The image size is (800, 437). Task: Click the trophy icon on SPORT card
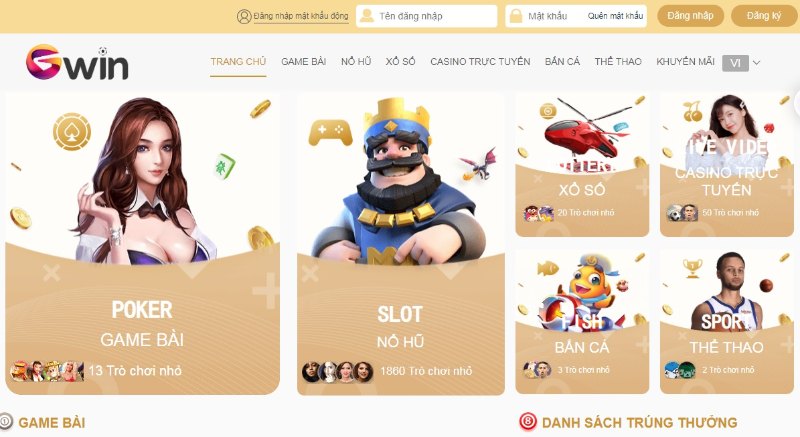(x=692, y=268)
